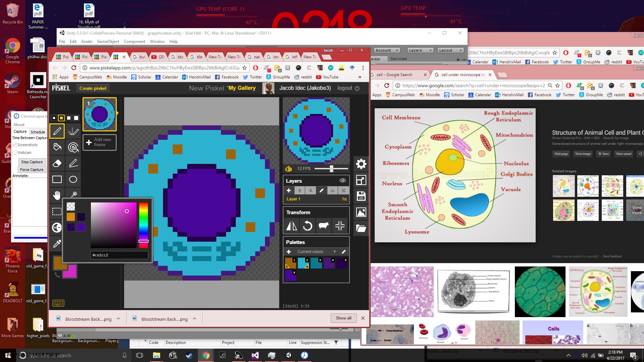Open the Save floppy disk panel
Viewport: 644px width, 362px height.
(361, 196)
